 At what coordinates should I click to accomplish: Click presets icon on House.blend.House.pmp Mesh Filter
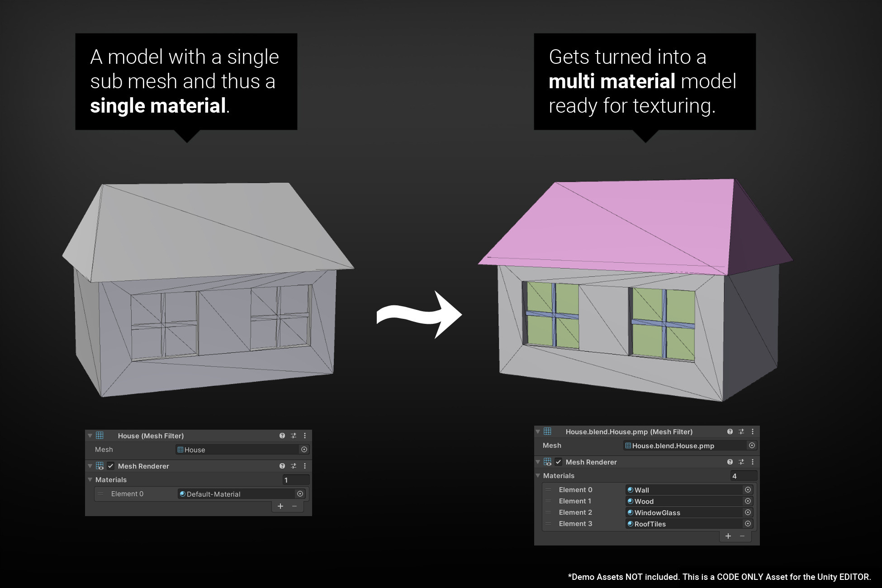[741, 432]
